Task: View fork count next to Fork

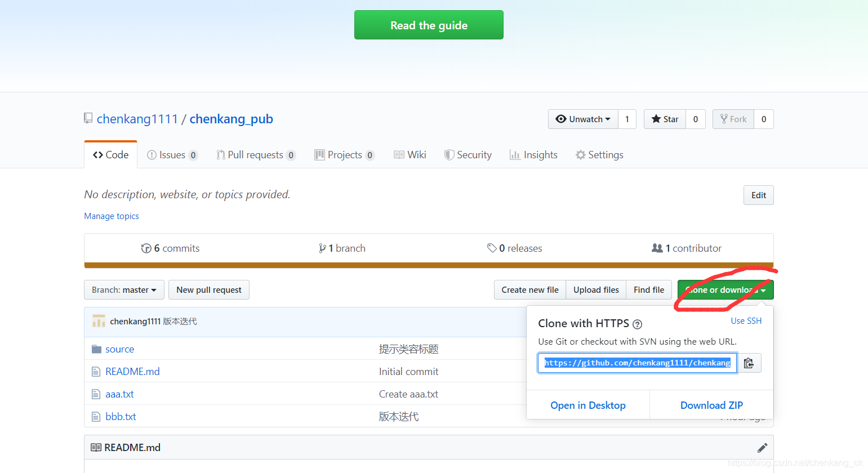Action: coord(764,119)
